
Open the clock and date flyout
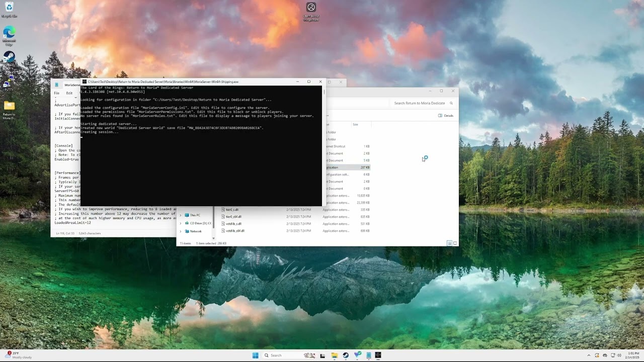click(633, 355)
